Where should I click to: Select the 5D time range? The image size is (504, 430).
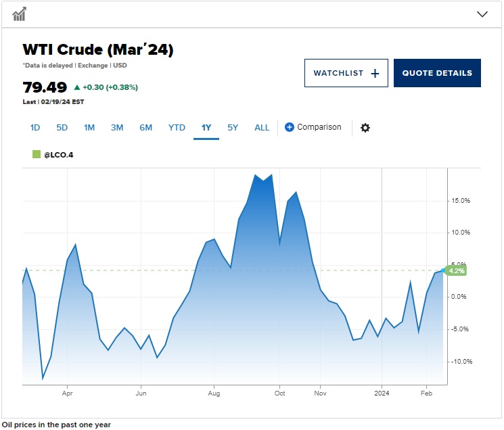(62, 127)
